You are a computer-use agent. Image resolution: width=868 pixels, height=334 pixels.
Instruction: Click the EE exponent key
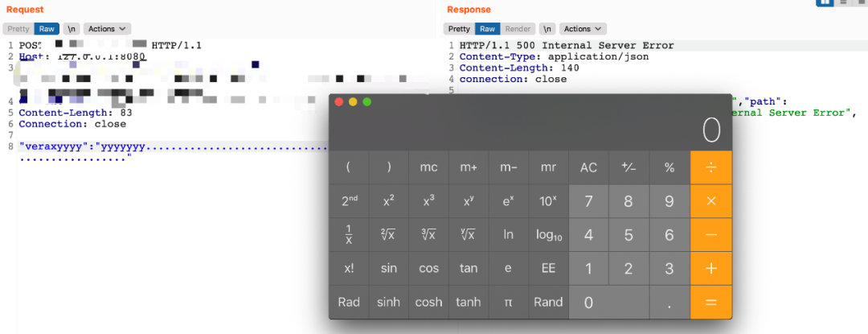[x=549, y=269]
